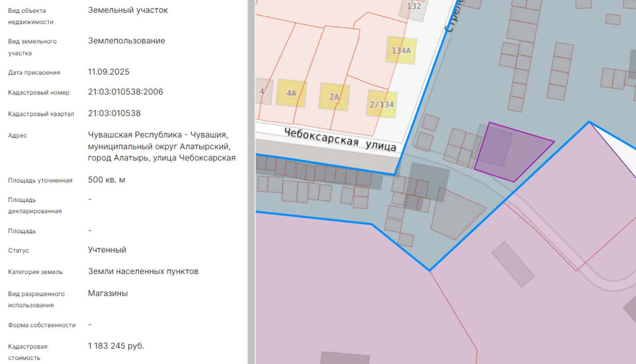
Task: Click building 134A on the map
Action: pos(401,50)
